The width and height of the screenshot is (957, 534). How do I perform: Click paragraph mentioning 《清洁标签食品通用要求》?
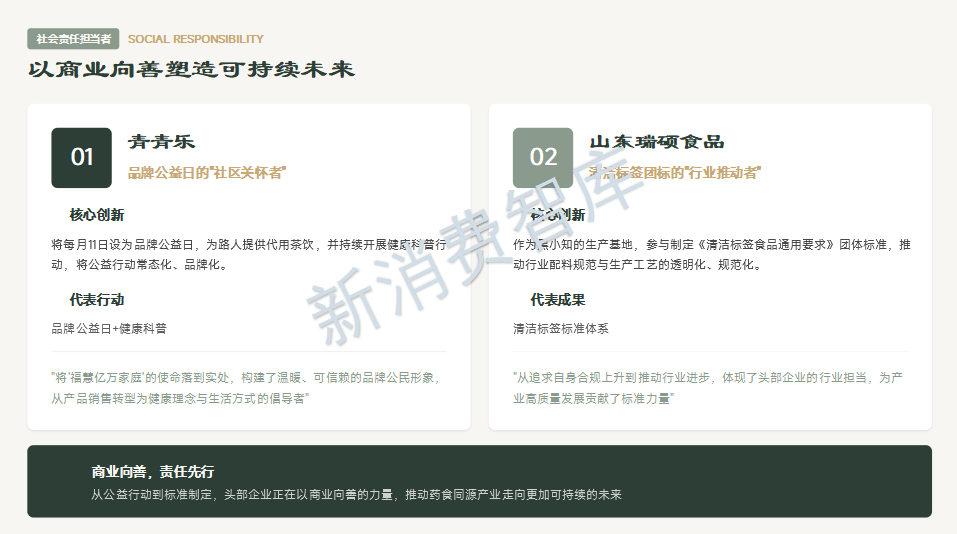click(x=712, y=254)
